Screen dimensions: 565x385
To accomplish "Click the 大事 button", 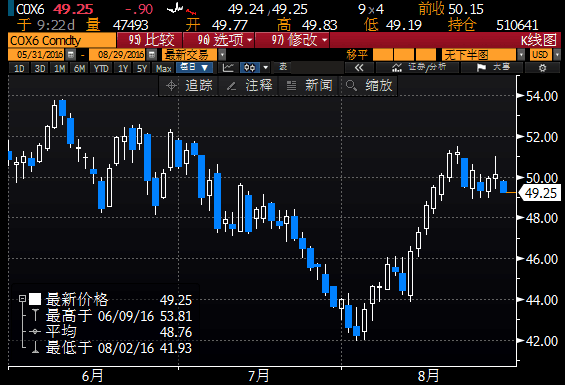I will click(492, 67).
